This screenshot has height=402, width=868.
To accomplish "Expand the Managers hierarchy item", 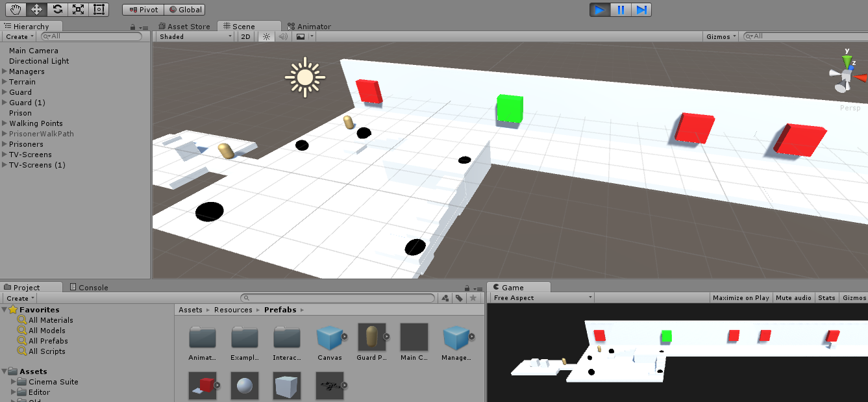I will point(5,71).
